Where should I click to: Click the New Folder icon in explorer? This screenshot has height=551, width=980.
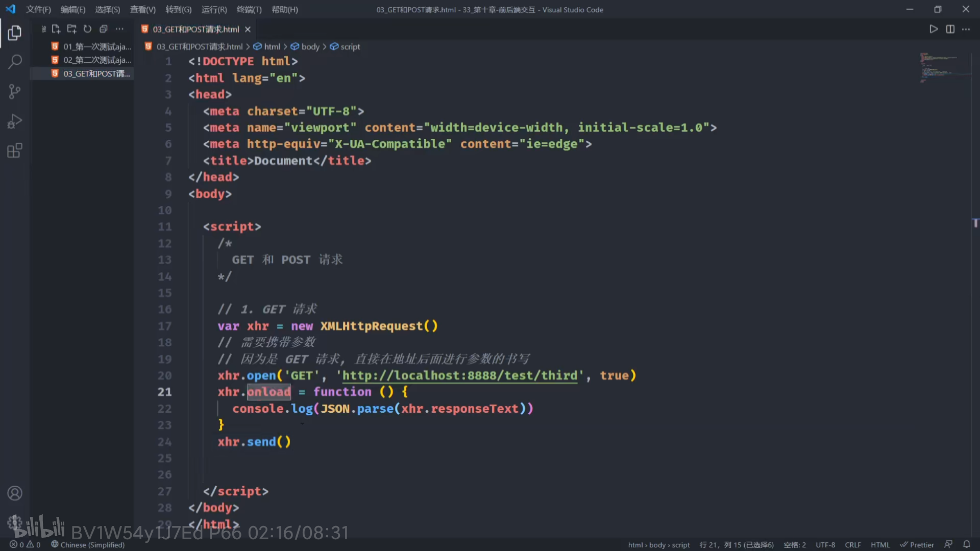tap(72, 29)
